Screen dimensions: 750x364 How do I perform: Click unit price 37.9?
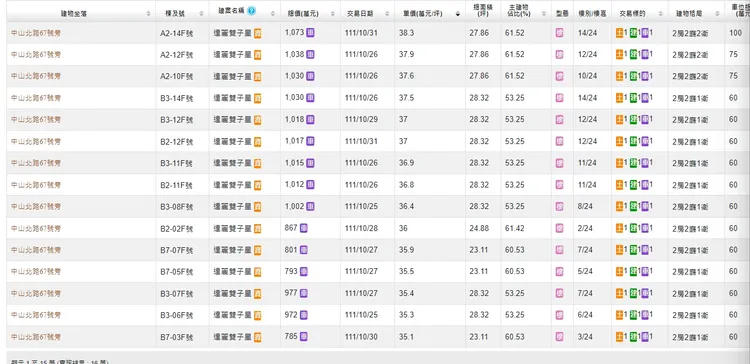point(406,54)
